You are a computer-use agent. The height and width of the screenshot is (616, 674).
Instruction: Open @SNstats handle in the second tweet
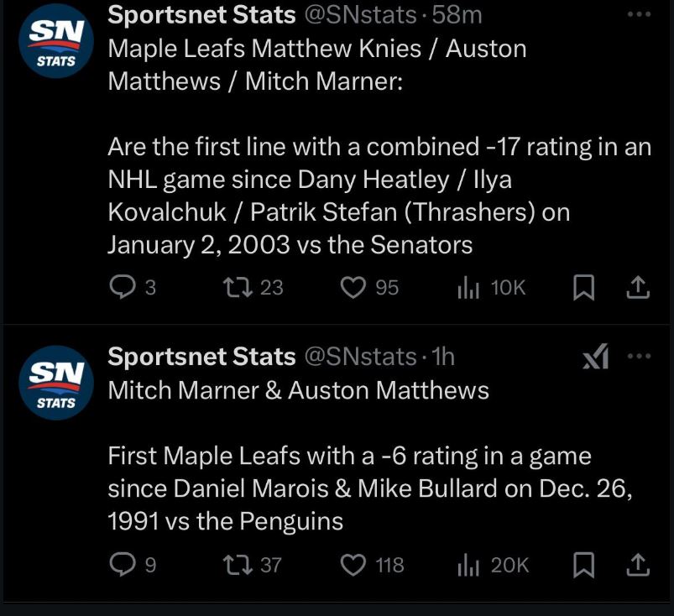[358, 357]
